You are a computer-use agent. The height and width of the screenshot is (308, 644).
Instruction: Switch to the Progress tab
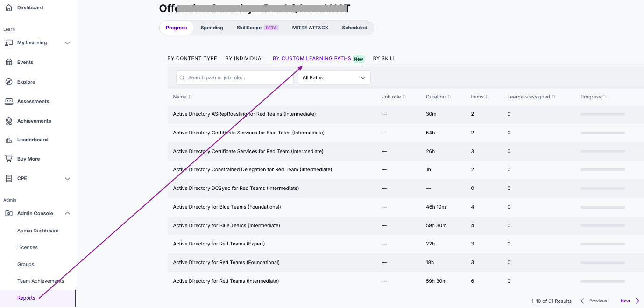[177, 28]
